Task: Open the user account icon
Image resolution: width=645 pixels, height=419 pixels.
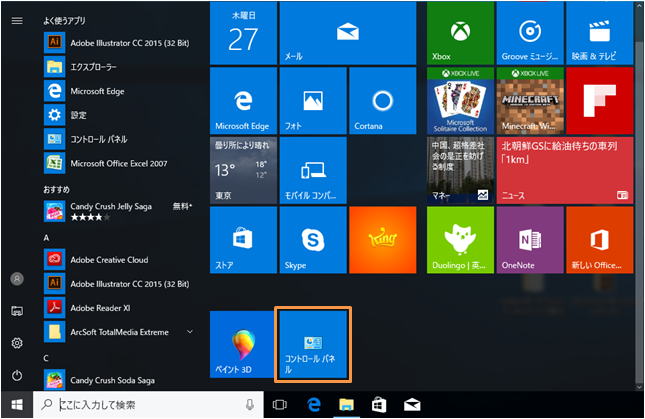Action: click(17, 279)
